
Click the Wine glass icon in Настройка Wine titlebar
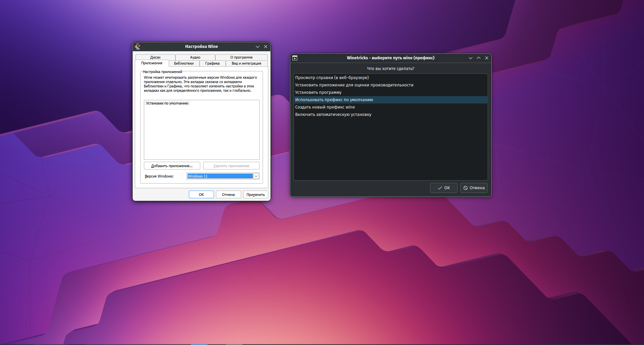click(x=138, y=47)
